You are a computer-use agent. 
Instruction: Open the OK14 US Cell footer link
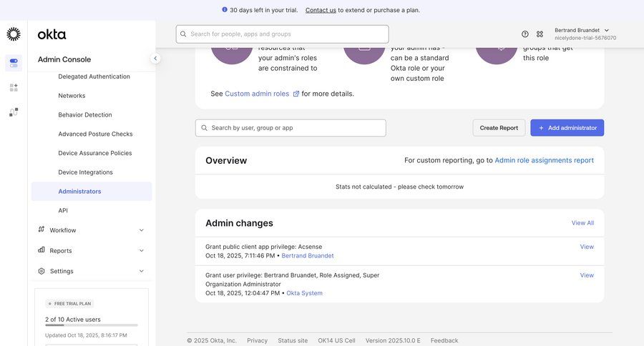[x=336, y=341]
